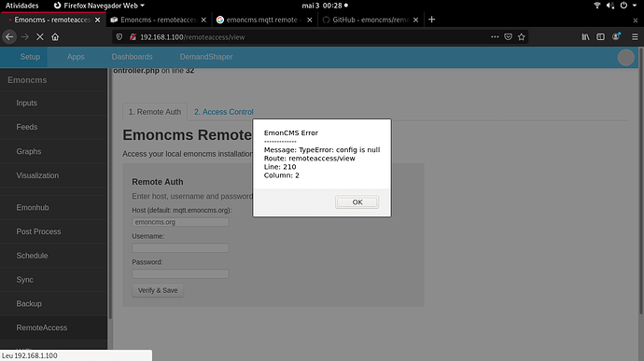Open the Firefox Navegador Web app menu
Viewport: 644px width, 361px height.
pos(99,6)
